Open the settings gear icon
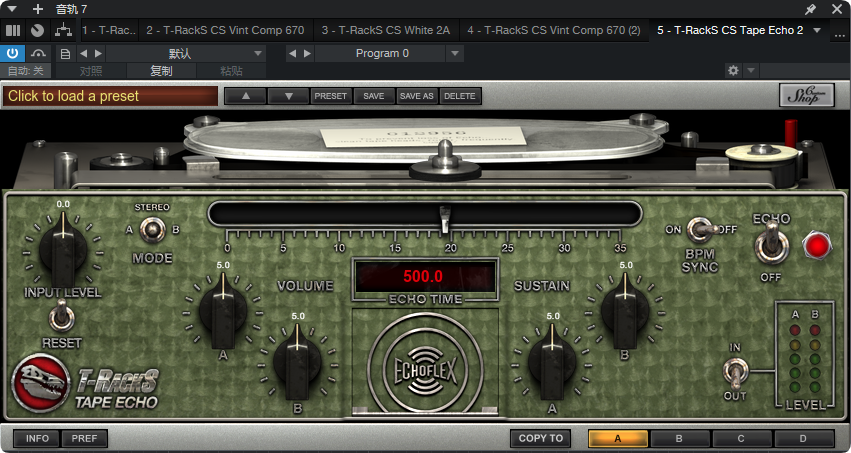 click(x=733, y=71)
